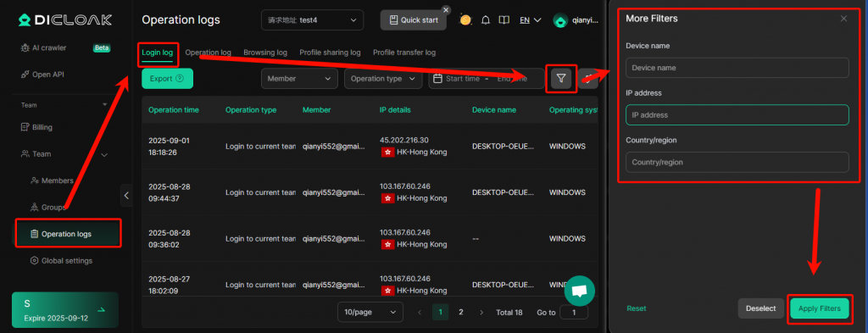868x333 pixels.
Task: Focus the Country/region input field
Action: [737, 162]
